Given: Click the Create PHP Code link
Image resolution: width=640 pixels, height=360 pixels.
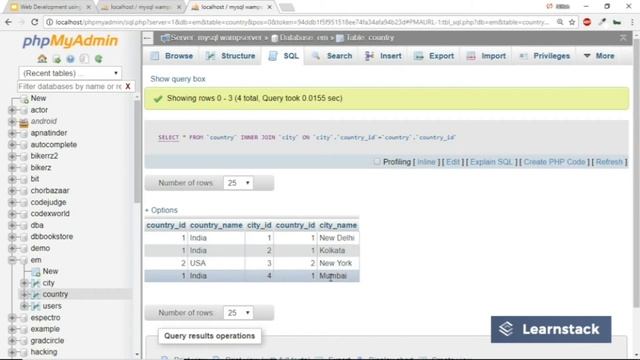Looking at the screenshot, I should pos(554,162).
